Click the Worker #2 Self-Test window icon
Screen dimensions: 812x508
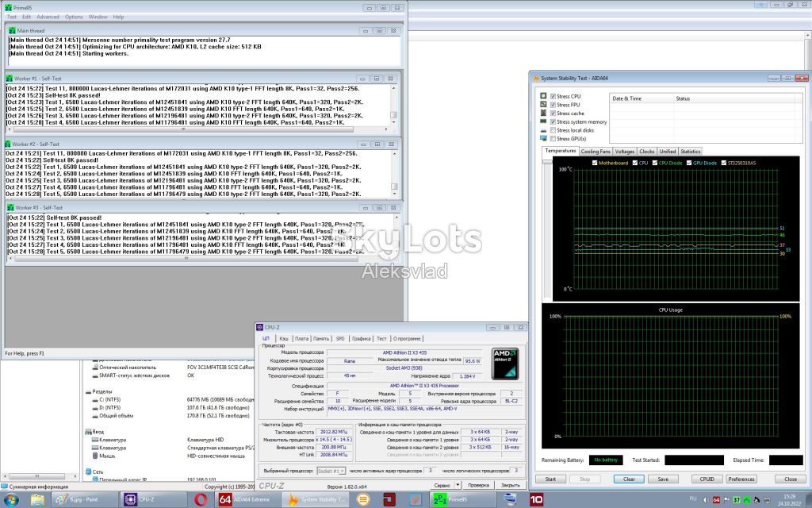[8, 144]
